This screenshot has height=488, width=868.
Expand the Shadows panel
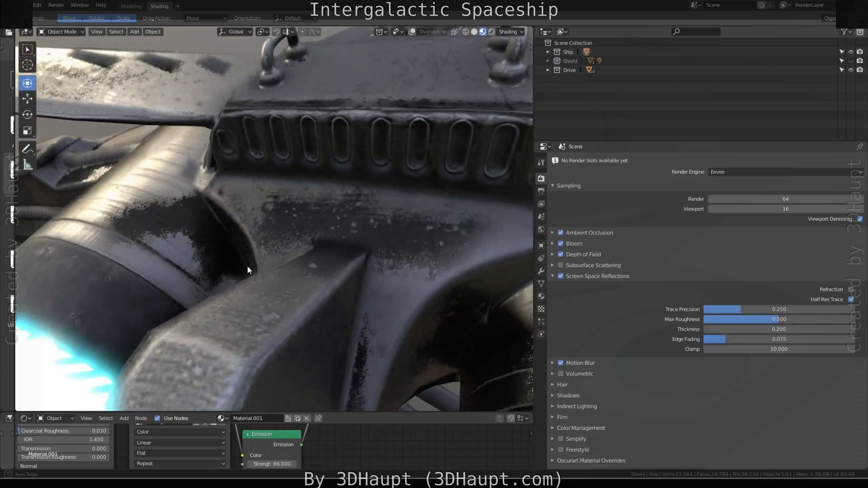click(x=568, y=395)
